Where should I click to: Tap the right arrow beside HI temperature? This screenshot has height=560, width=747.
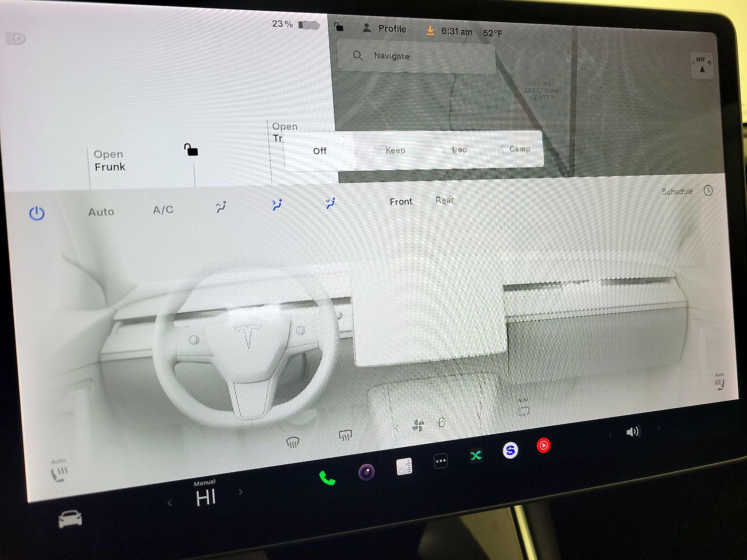(x=241, y=492)
